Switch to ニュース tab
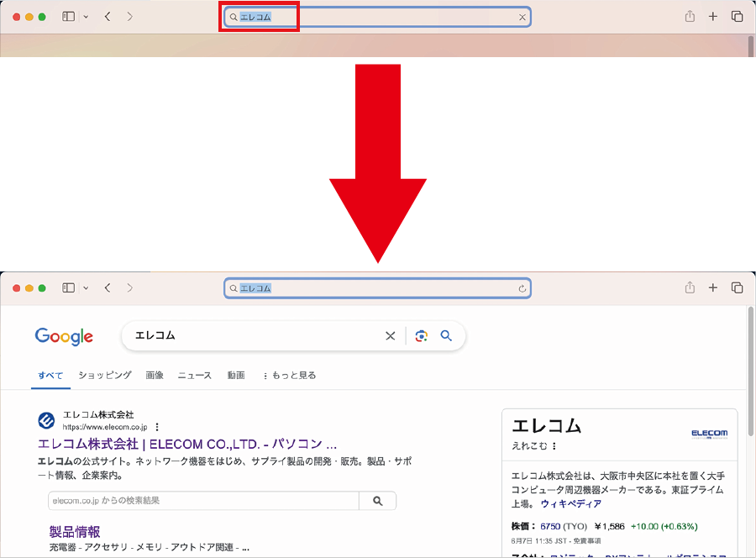 click(195, 375)
